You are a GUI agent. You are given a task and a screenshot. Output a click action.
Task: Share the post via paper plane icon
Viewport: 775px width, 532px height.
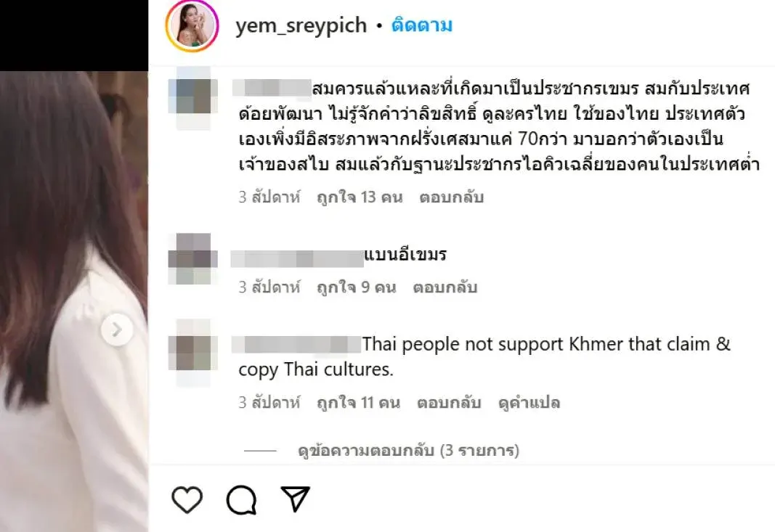pos(295,499)
